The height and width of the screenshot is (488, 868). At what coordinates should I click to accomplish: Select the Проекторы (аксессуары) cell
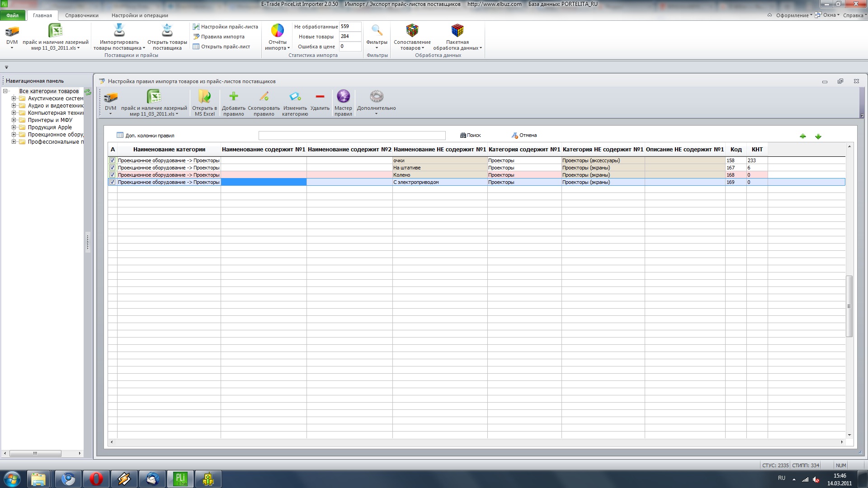click(603, 160)
